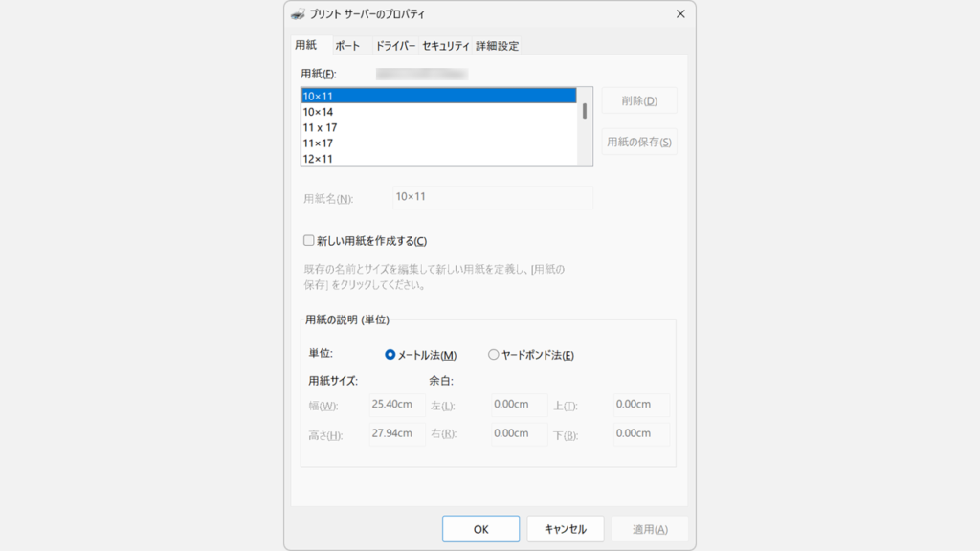Screen dimensions: 980x551
Task: Click the 下(B) margin field
Action: [x=641, y=434]
